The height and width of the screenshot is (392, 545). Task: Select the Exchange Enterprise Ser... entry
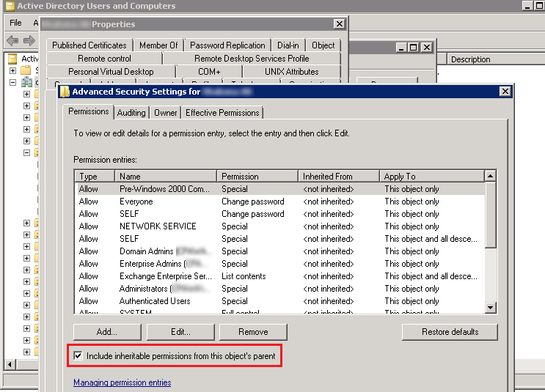tap(279, 276)
